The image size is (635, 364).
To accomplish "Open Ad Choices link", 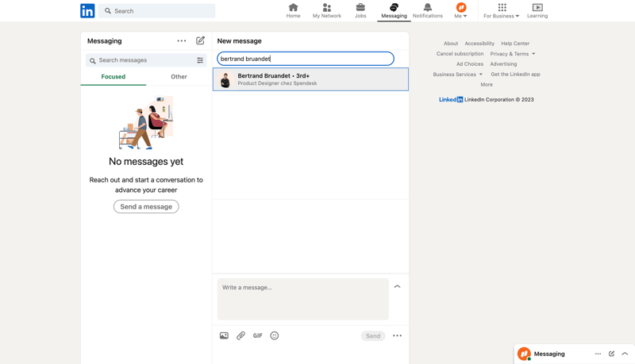I will (470, 64).
